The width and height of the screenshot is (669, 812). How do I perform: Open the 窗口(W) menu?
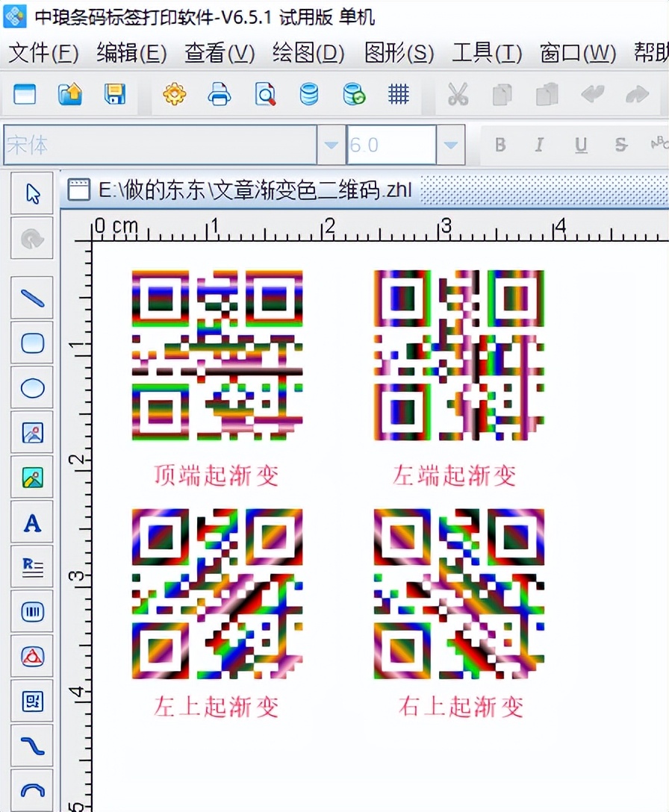578,53
